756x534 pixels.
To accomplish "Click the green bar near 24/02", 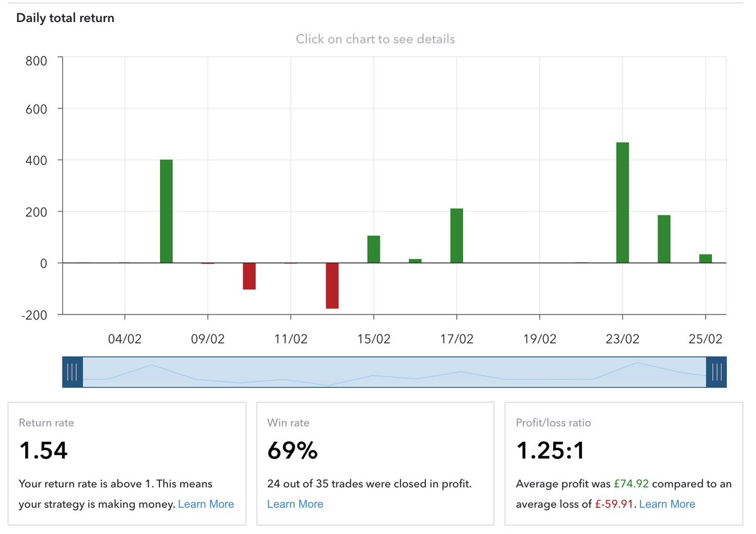I will [664, 240].
